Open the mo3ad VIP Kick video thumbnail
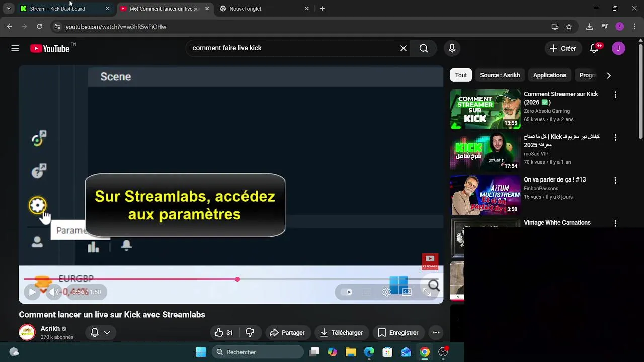This screenshot has width=644, height=362. coord(485,152)
